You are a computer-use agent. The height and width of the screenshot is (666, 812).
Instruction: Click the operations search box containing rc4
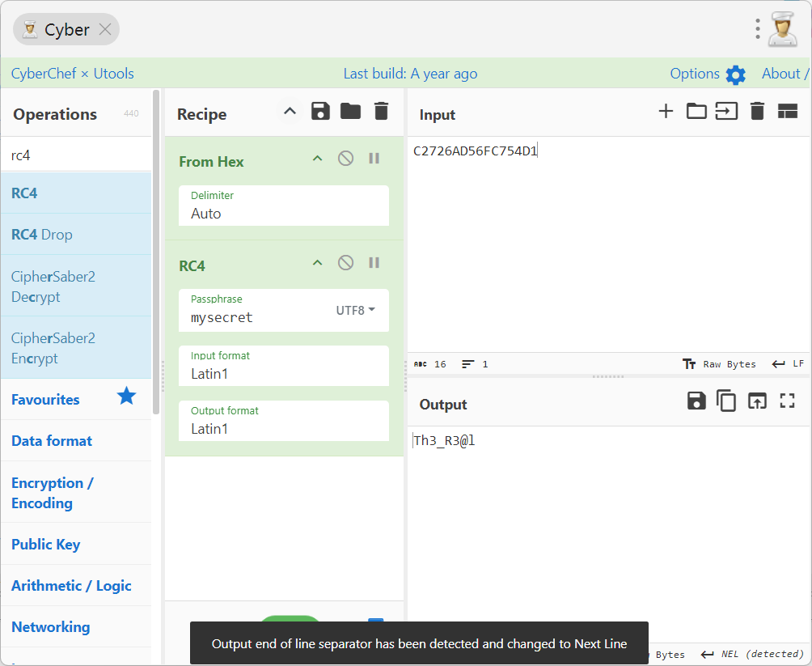(x=76, y=155)
